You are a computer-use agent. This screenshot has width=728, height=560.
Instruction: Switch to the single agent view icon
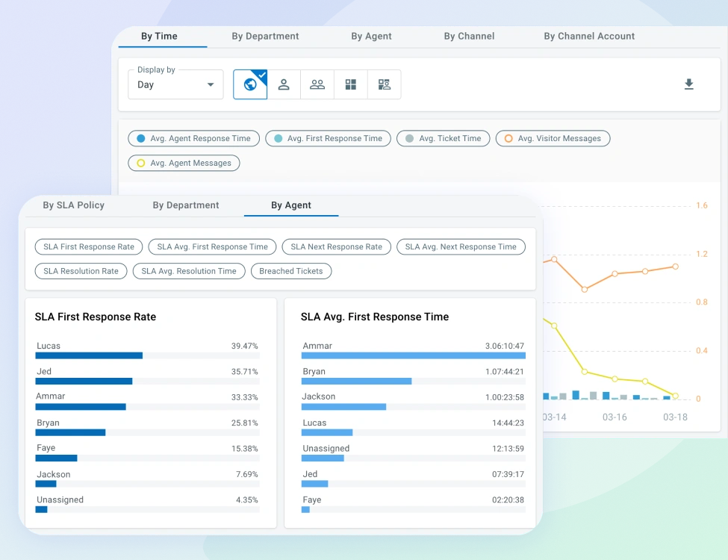point(283,84)
